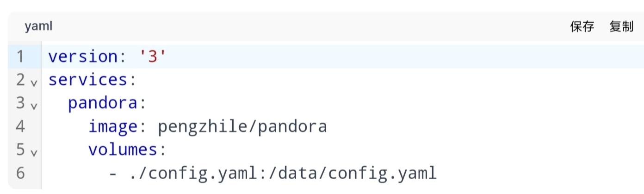Viewport: 644px width, 194px height.
Task: Click the pengzhile/pandora image value
Action: tap(242, 126)
